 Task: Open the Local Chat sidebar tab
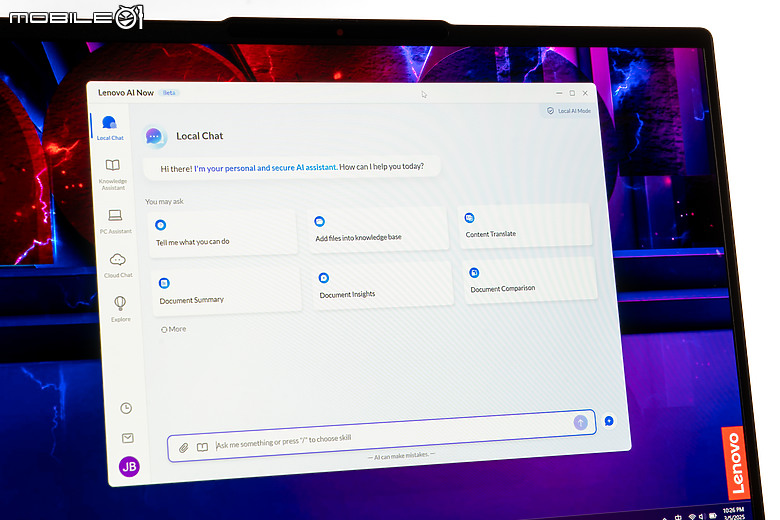(109, 128)
